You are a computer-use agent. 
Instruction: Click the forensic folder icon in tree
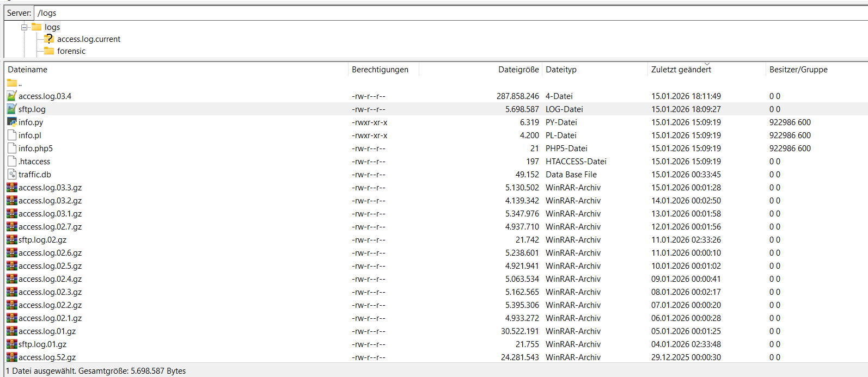49,51
